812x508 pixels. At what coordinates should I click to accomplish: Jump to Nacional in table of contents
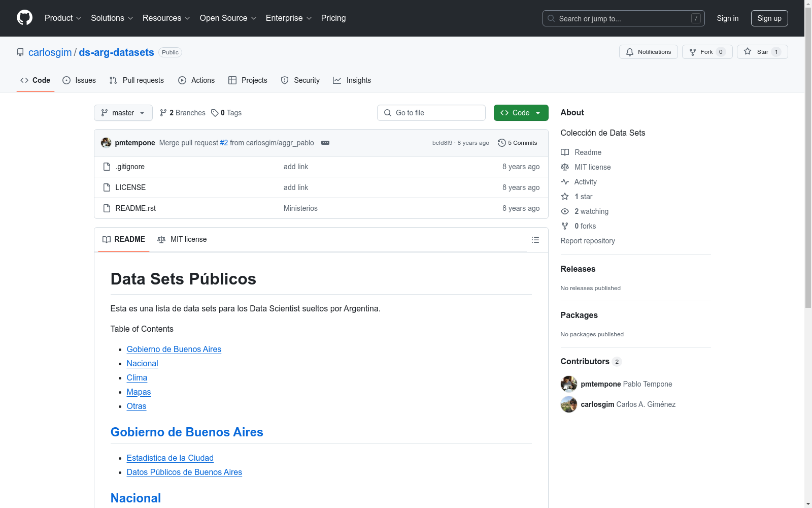click(142, 363)
